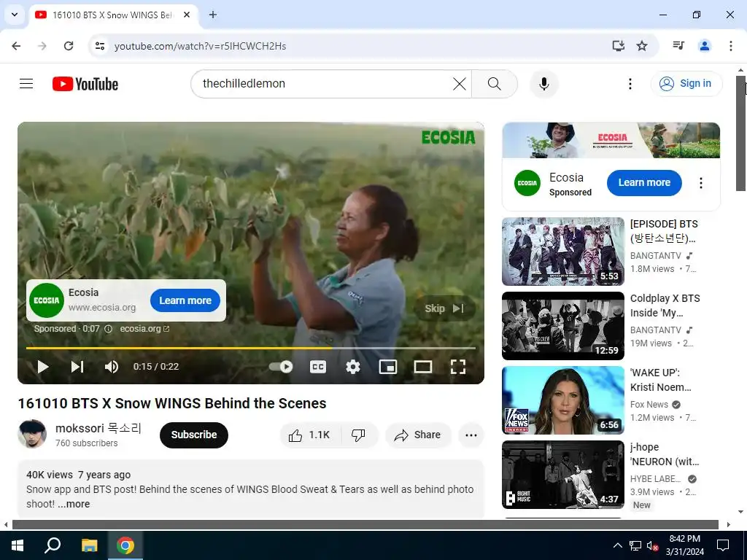Enable miniplayer mode
The width and height of the screenshot is (747, 560).
point(388,367)
